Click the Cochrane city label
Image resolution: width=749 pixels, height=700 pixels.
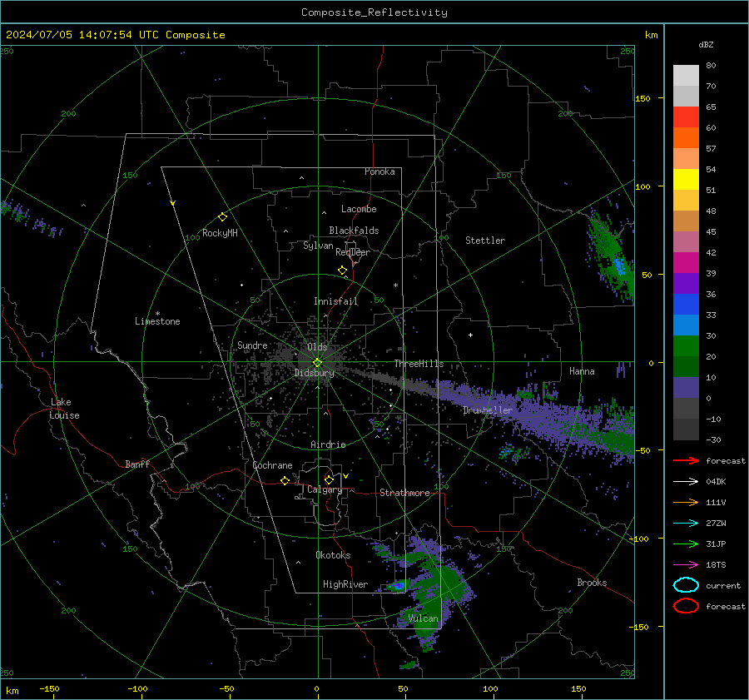(272, 465)
